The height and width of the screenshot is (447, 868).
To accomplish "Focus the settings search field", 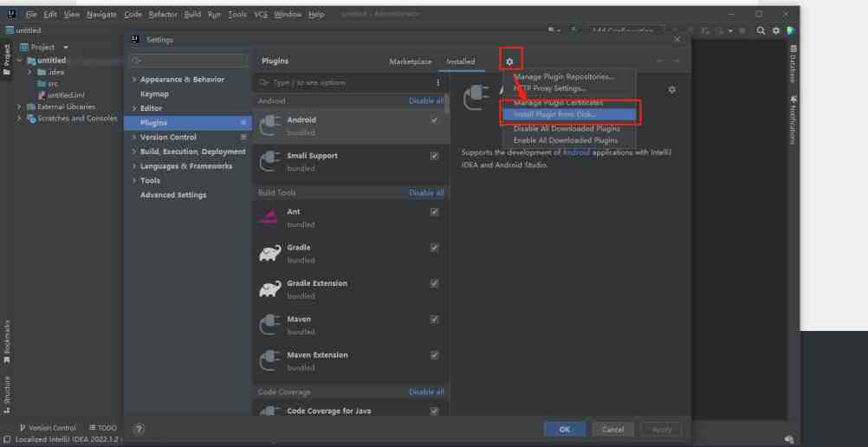I will [188, 61].
